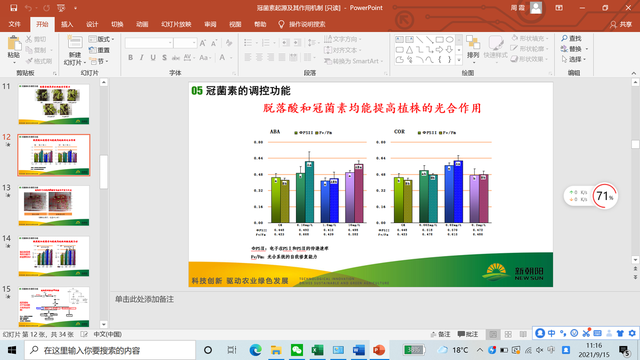Open Shape Fill (形状填充) color menu
Image resolution: width=640 pixels, height=360 pixels.
[529, 38]
